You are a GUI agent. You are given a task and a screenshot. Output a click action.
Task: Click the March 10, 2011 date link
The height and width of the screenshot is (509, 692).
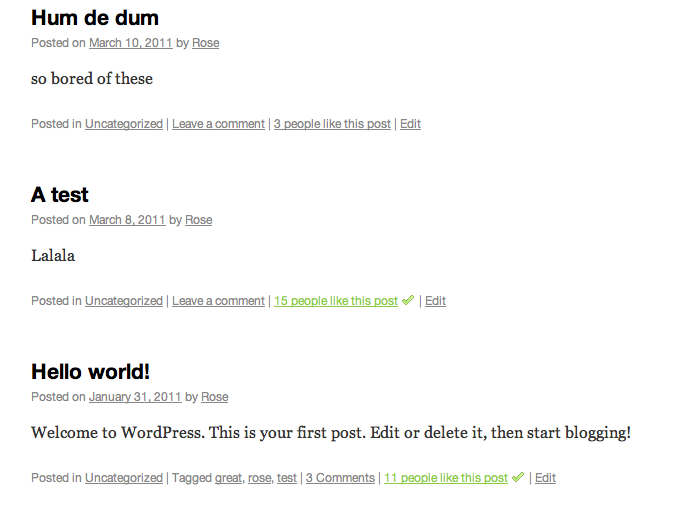(130, 43)
